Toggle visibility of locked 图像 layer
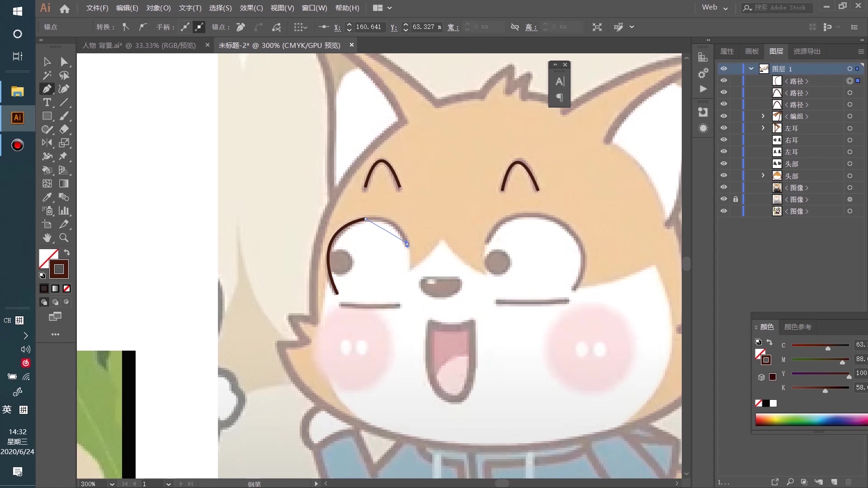This screenshot has width=868, height=488. point(724,199)
